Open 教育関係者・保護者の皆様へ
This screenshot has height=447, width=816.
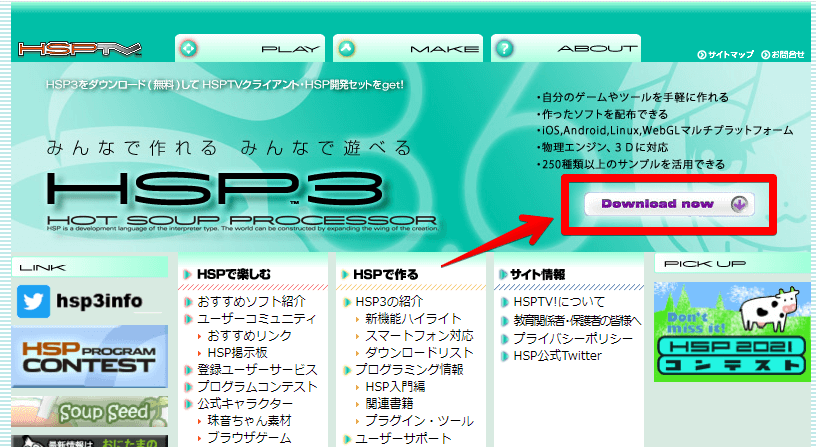(577, 321)
